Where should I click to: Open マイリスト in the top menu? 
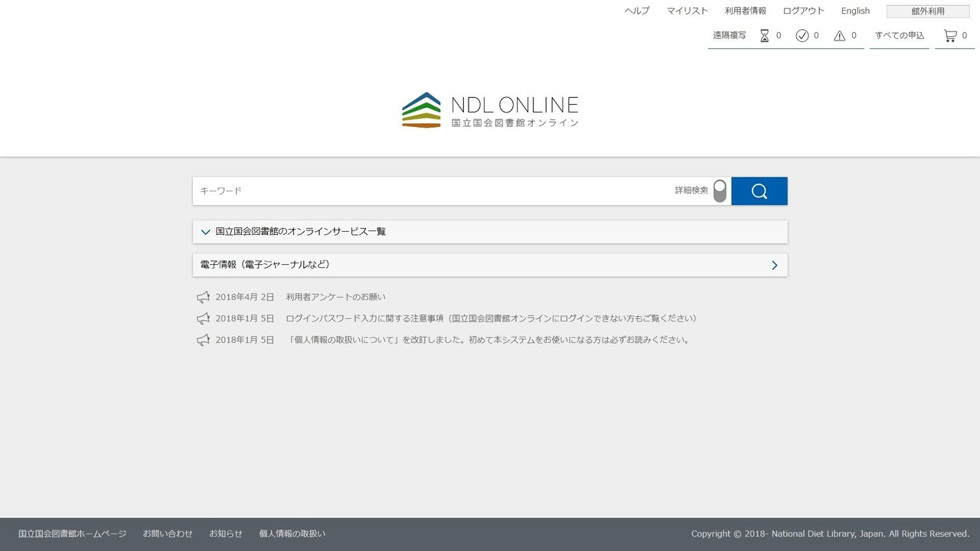688,11
